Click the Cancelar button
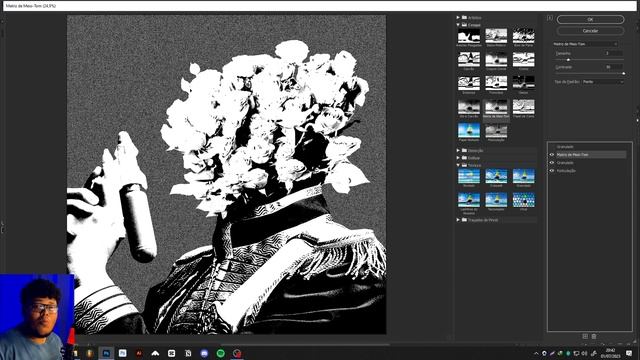Image resolution: width=640 pixels, height=360 pixels. click(590, 31)
